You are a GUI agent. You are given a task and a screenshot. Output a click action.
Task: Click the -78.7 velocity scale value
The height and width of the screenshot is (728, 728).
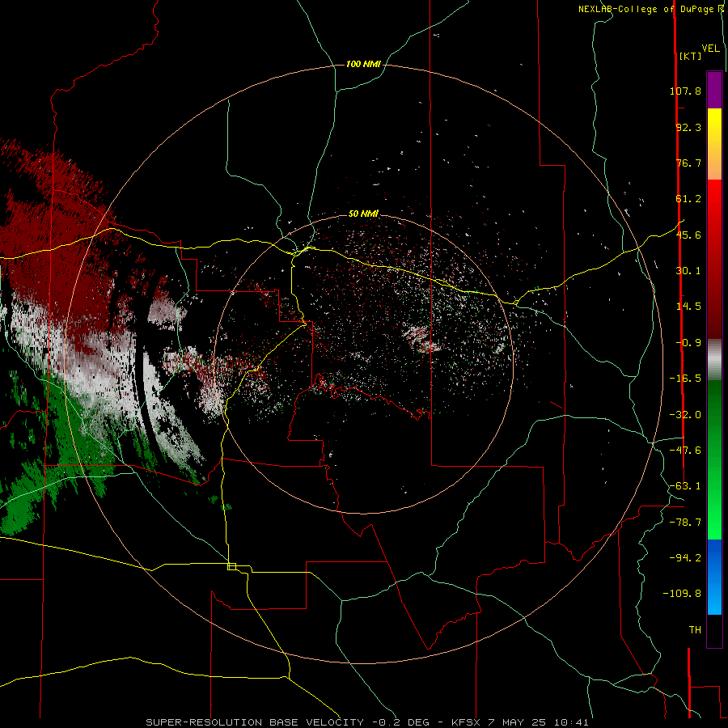[x=685, y=523]
